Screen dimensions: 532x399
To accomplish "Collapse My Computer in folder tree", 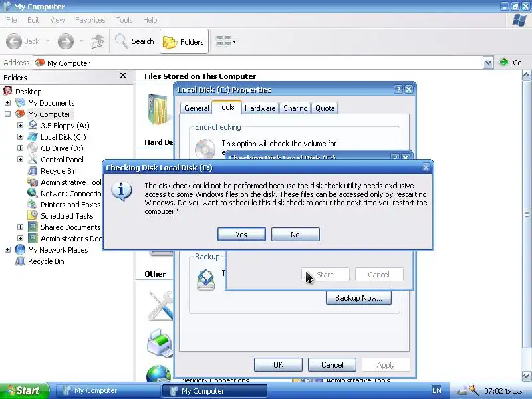I will [7, 114].
